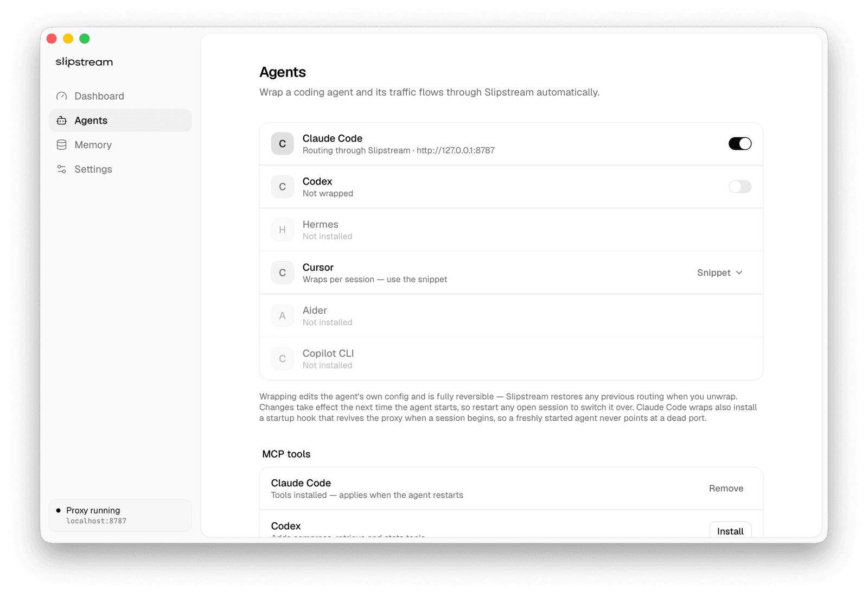The height and width of the screenshot is (596, 868).
Task: Click the Cursor agent avatar icon
Action: [282, 272]
